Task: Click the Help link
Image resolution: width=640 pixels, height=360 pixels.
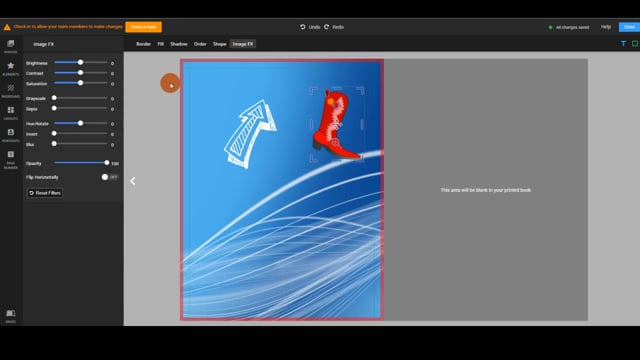Action: point(606,27)
